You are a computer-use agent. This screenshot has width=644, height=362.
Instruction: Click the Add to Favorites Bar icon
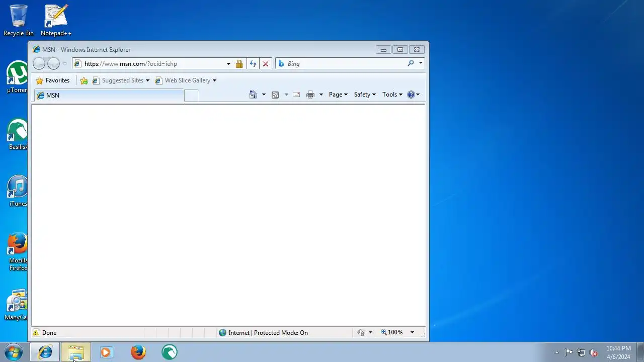pyautogui.click(x=84, y=80)
